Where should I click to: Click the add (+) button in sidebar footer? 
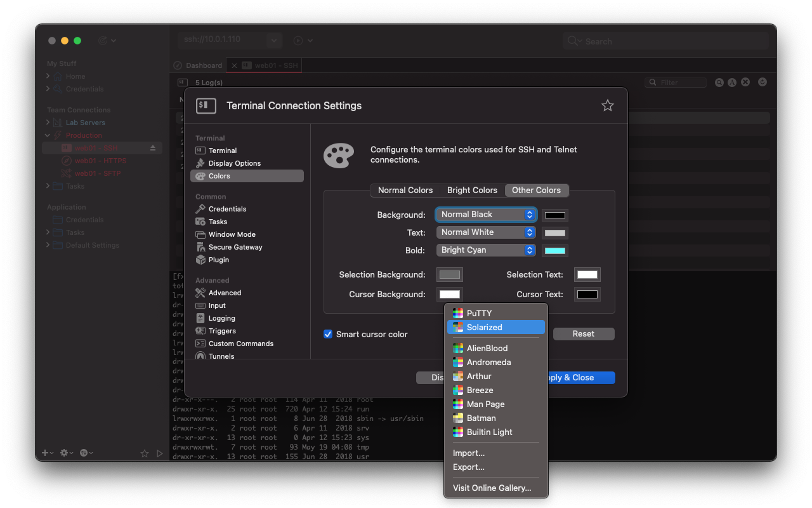(x=48, y=453)
